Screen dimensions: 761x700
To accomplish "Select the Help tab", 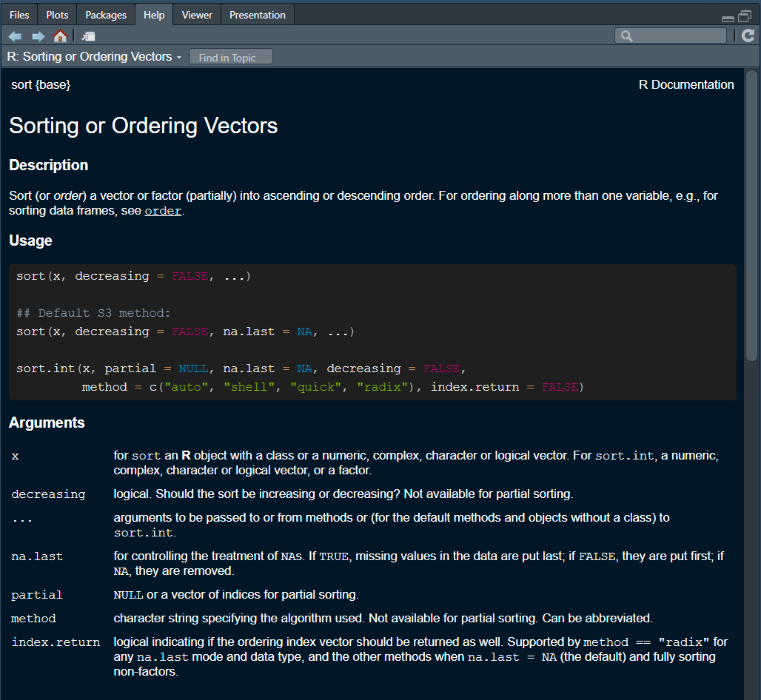I will 154,15.
